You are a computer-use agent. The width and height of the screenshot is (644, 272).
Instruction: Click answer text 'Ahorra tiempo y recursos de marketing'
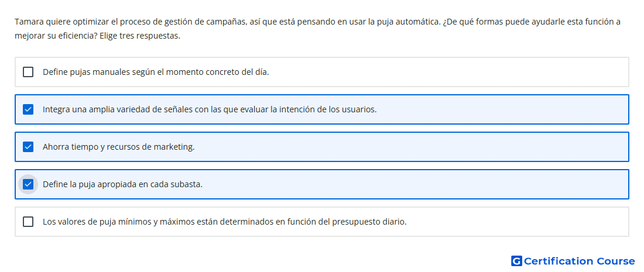pos(119,147)
